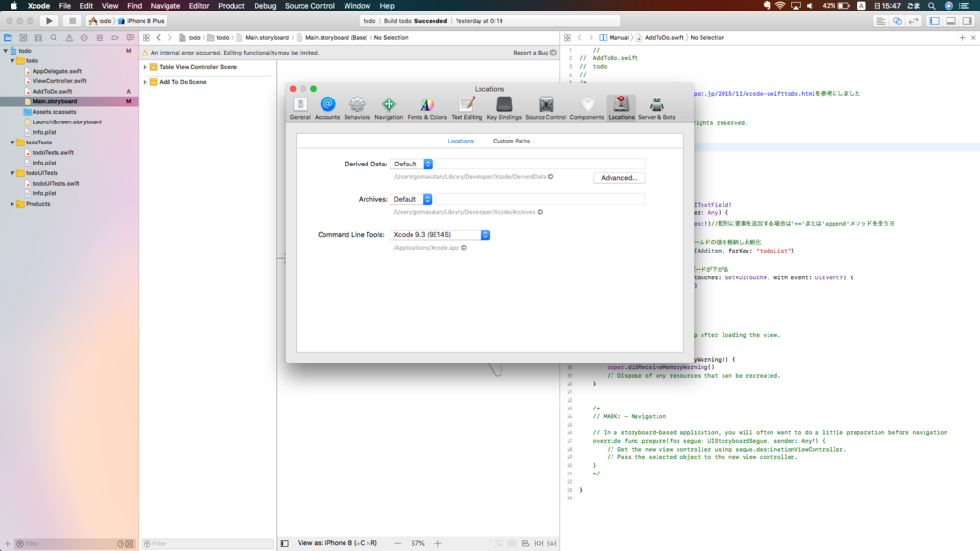Click the volume icon in menu bar
This screenshot has height=551, width=980.
811,6
